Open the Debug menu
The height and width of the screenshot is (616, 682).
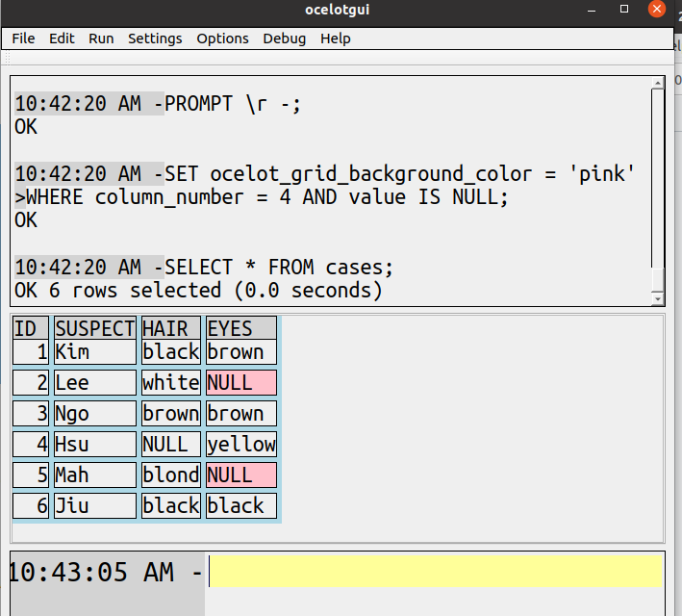coord(284,38)
